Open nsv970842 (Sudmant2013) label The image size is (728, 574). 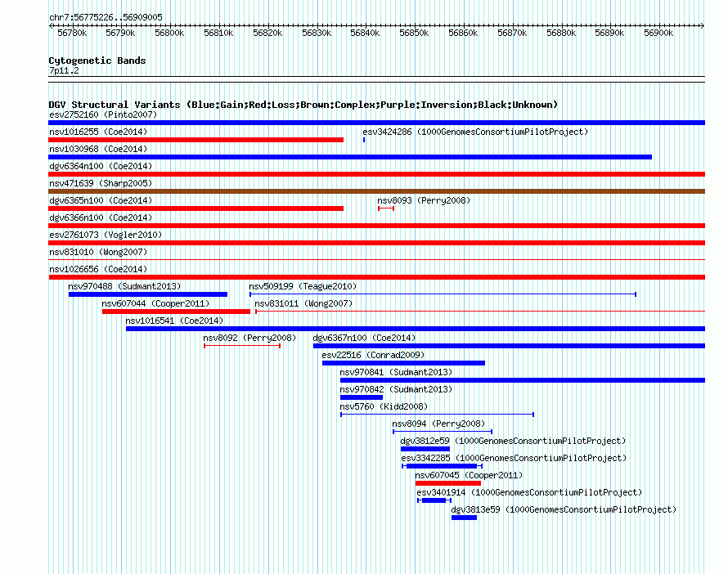click(396, 389)
